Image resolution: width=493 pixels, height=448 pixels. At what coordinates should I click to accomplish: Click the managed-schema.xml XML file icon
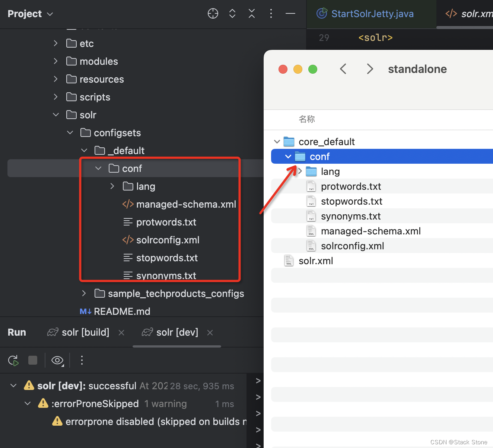click(x=128, y=204)
